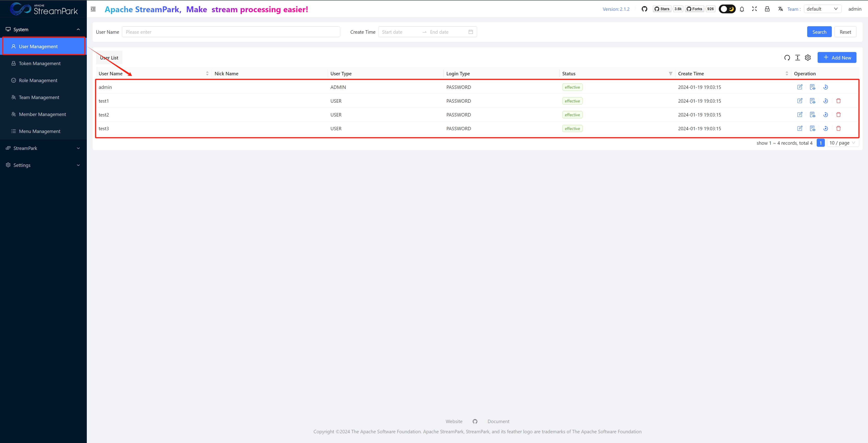This screenshot has width=868, height=443.
Task: Click the lock screen icon in header
Action: click(767, 9)
